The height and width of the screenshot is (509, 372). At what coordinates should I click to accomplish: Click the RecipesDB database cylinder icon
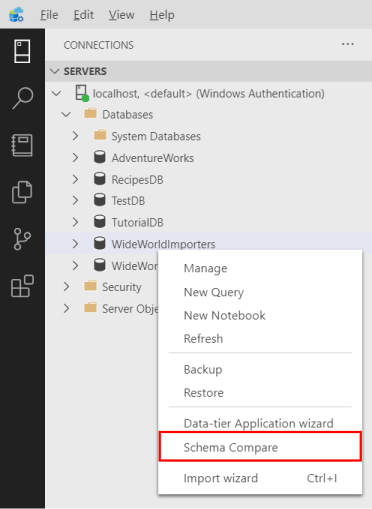pos(99,179)
